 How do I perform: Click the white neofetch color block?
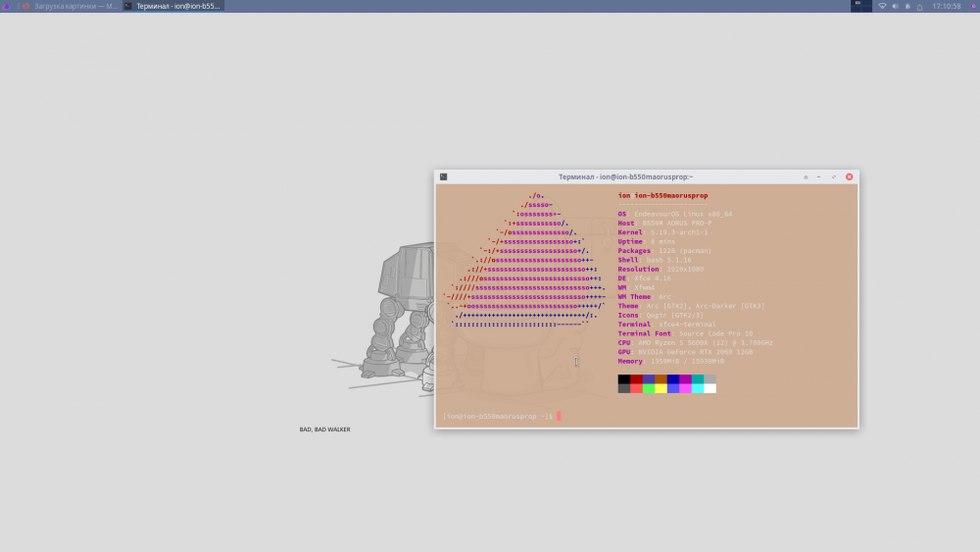[710, 388]
